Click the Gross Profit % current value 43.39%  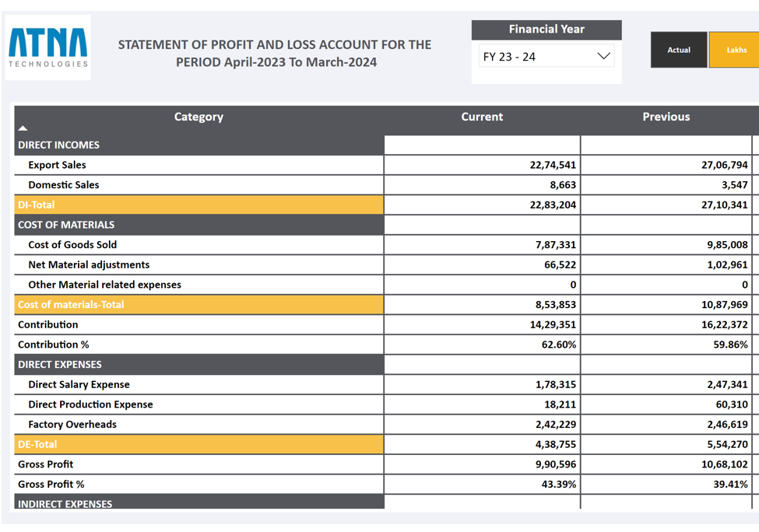[559, 484]
